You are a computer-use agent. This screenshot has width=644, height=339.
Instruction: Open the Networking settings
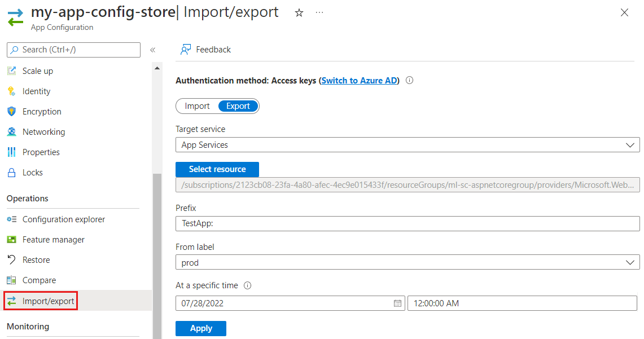pos(43,131)
